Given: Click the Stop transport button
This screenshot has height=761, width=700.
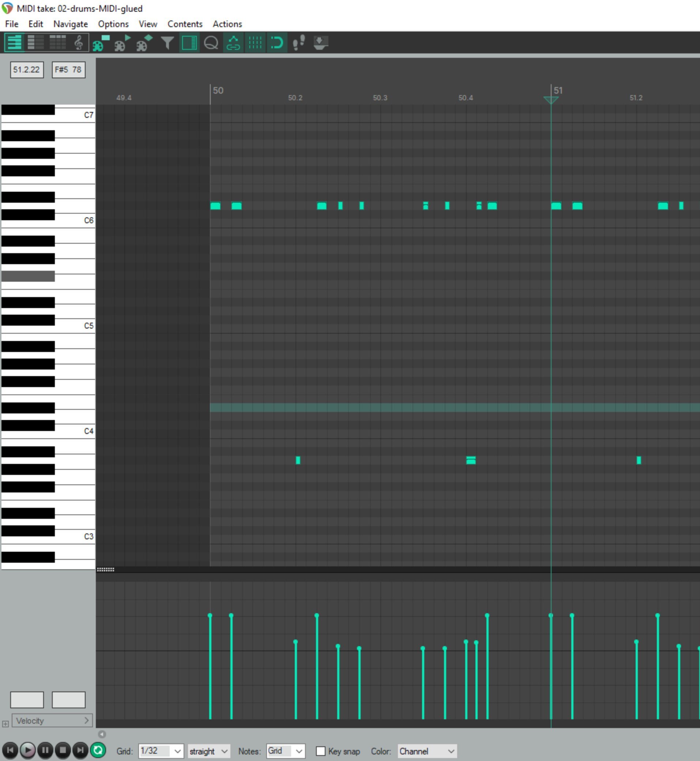Looking at the screenshot, I should pyautogui.click(x=63, y=750).
